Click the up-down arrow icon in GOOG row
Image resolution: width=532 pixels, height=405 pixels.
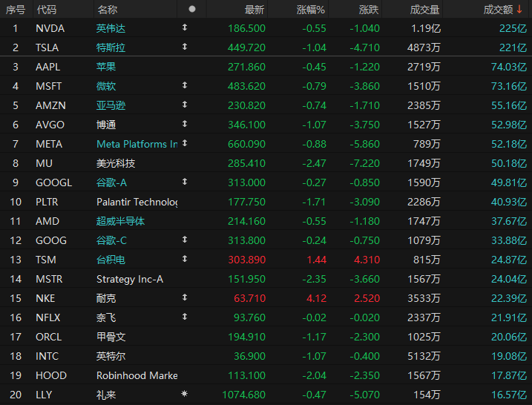click(x=185, y=240)
